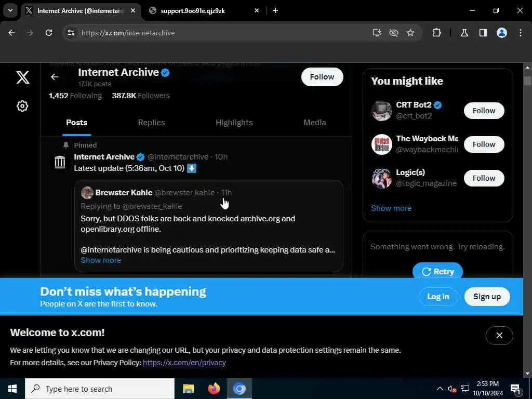This screenshot has width=532, height=399.
Task: Open the Chrome profile avatar
Action: tap(502, 33)
